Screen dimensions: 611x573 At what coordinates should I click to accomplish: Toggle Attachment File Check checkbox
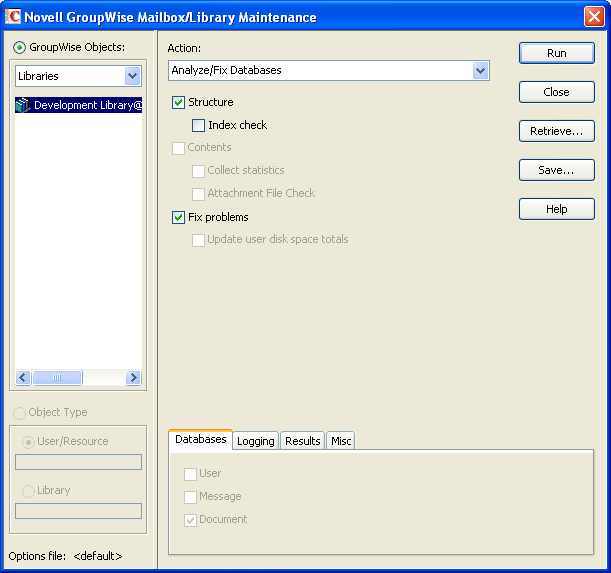coord(198,194)
